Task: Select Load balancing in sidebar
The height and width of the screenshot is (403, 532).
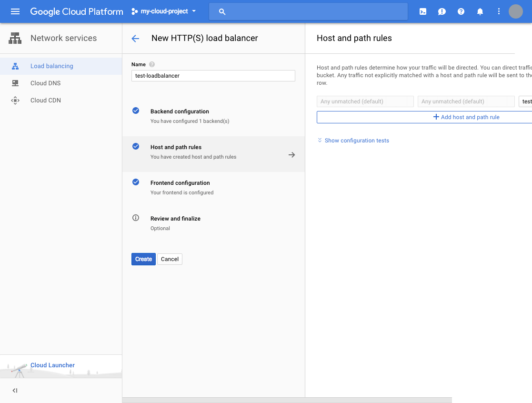Action: pos(61,66)
